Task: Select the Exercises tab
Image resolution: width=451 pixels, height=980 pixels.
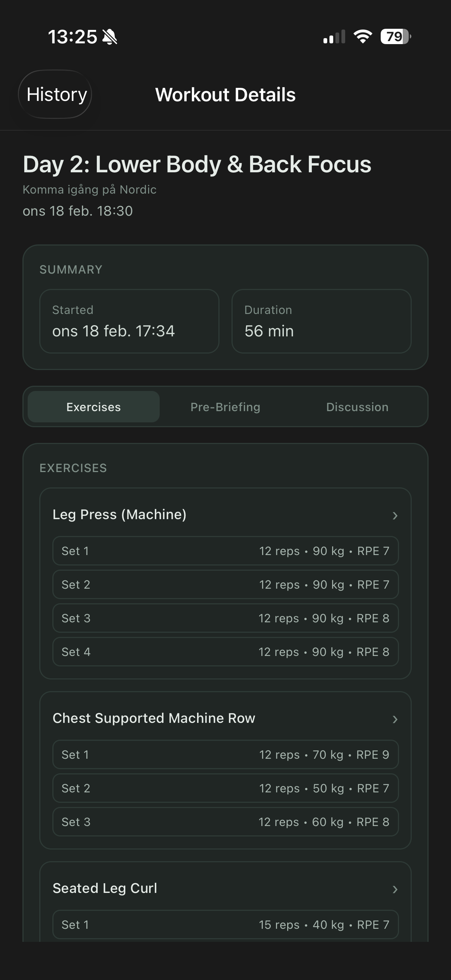Action: click(93, 407)
